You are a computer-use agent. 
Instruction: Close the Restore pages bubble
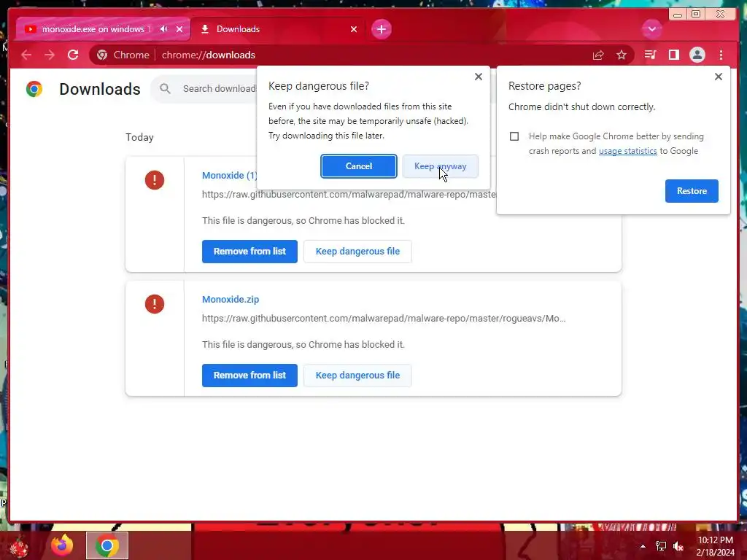click(719, 77)
